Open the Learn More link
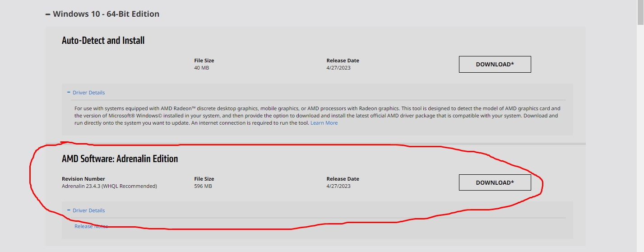Viewport: 644px width, 252px height. (324, 123)
